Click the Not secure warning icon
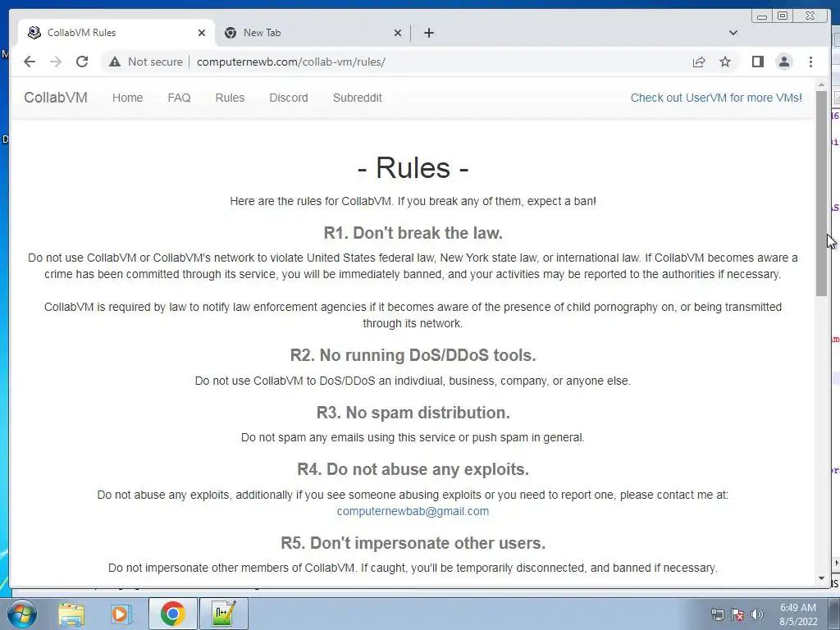Viewport: 840px width, 630px height. pyautogui.click(x=115, y=62)
